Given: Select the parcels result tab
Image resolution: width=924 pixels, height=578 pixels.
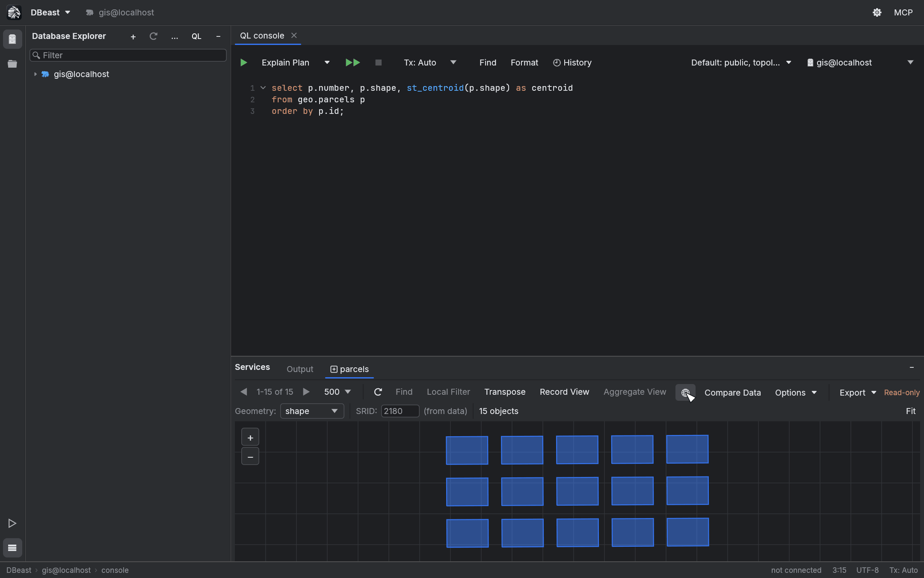Looking at the screenshot, I should pos(349,369).
